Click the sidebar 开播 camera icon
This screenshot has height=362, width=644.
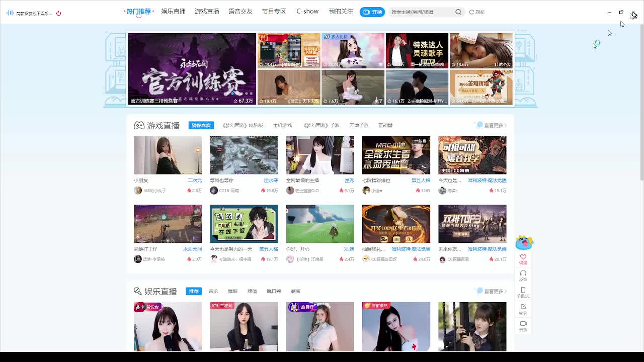click(523, 323)
